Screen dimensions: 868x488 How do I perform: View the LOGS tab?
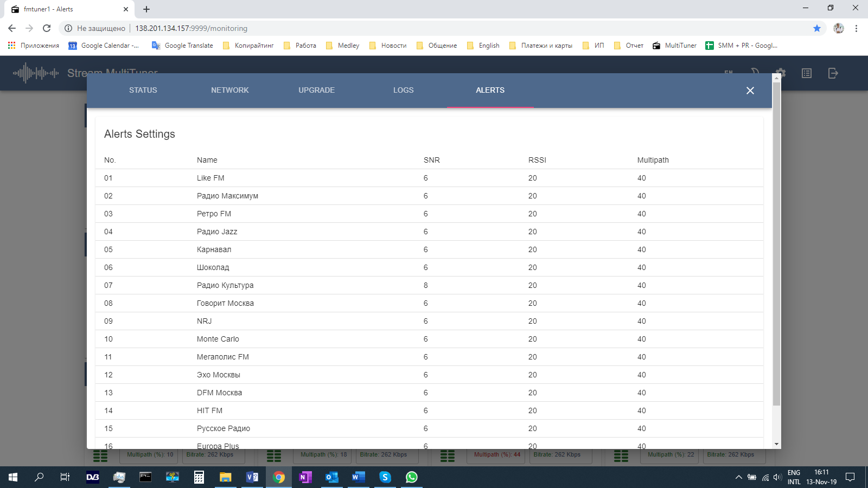403,90
